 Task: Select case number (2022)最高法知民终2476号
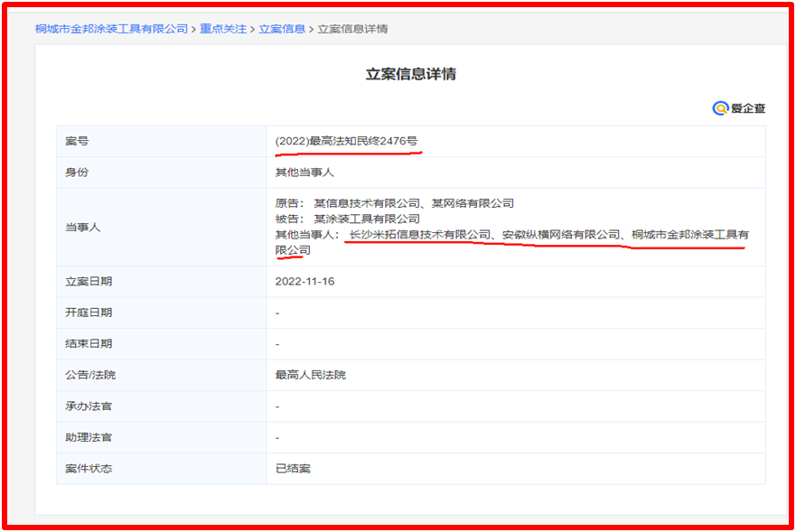(x=346, y=141)
